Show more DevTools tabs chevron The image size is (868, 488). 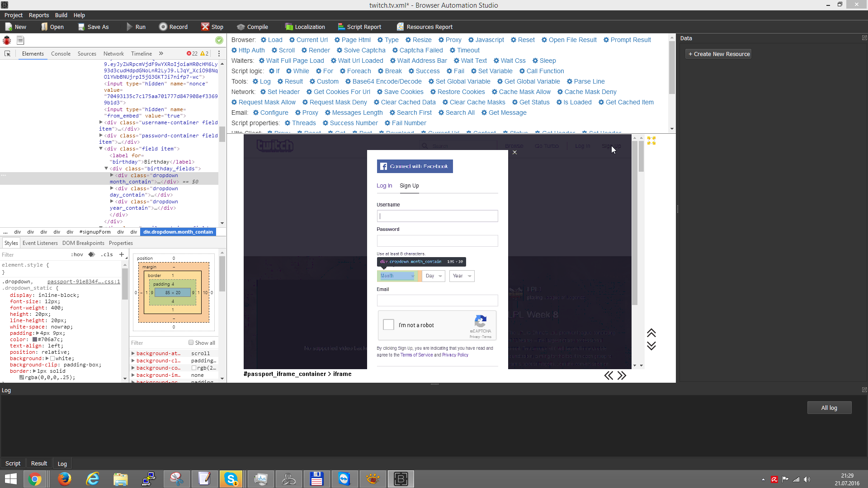pyautogui.click(x=161, y=53)
